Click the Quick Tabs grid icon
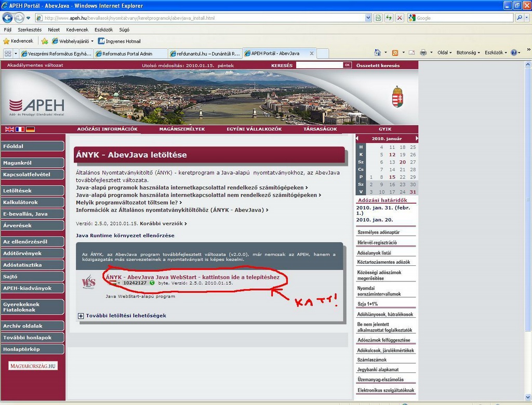The width and height of the screenshot is (532, 405). pos(8,53)
